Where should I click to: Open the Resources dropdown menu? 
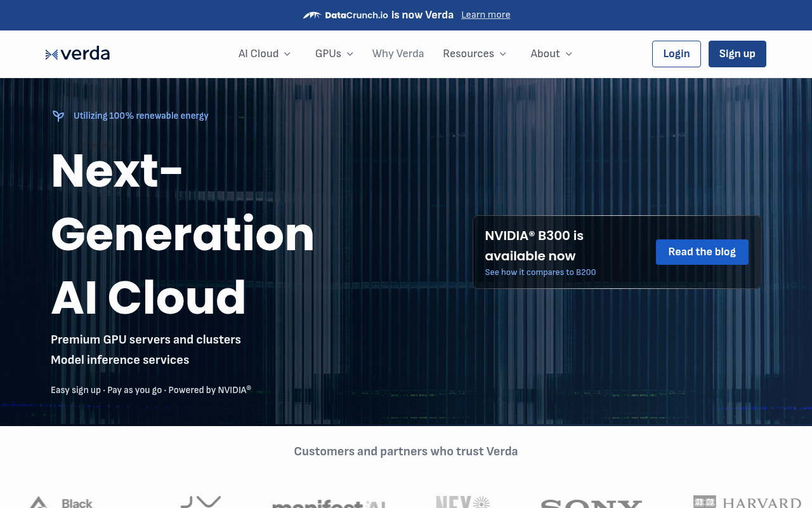[x=475, y=54]
